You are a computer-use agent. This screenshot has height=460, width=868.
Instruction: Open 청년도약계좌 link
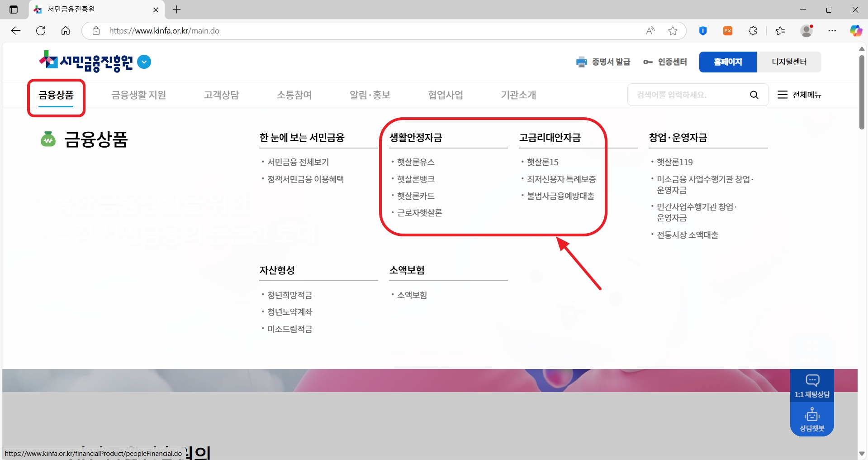(289, 312)
